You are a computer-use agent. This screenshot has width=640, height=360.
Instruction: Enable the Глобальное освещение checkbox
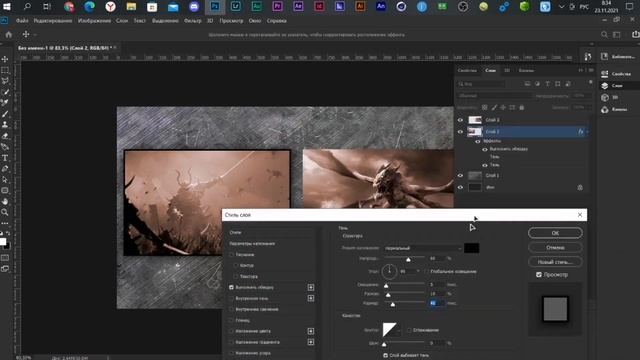pyautogui.click(x=426, y=271)
